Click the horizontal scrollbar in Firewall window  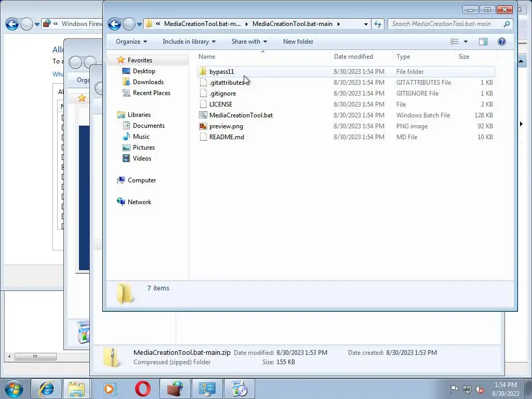click(35, 356)
